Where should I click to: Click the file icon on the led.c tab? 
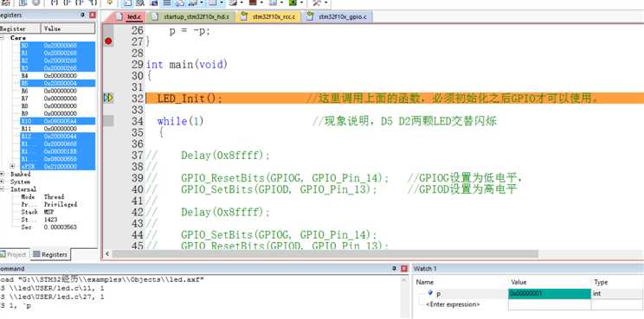tap(119, 16)
